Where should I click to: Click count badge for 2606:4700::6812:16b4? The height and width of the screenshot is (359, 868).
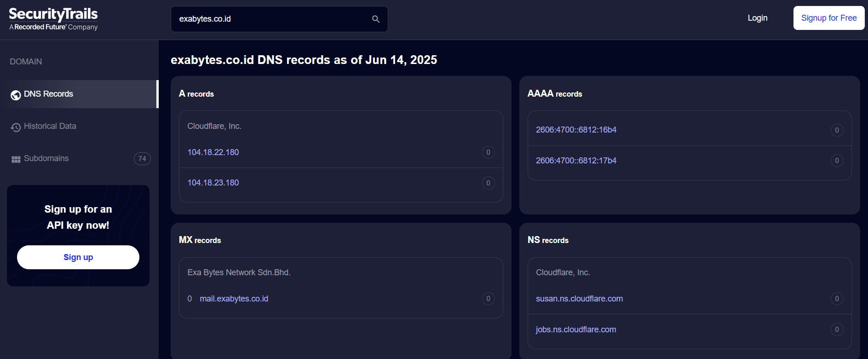coord(837,130)
